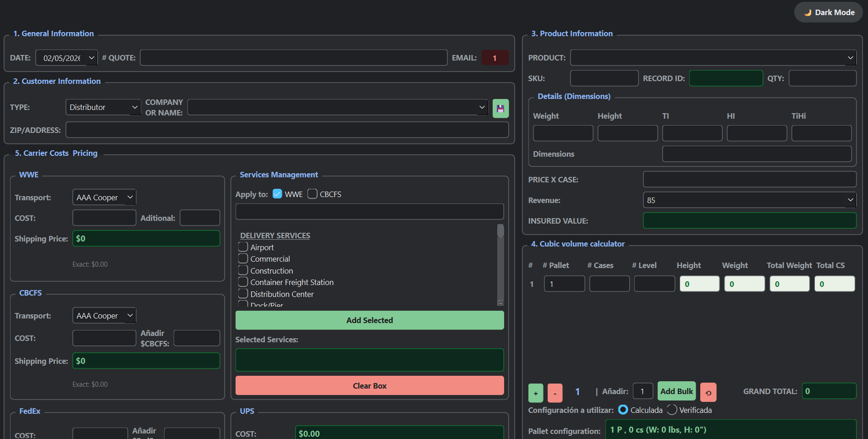Click the Height dimensions input
868x439 pixels.
point(627,133)
